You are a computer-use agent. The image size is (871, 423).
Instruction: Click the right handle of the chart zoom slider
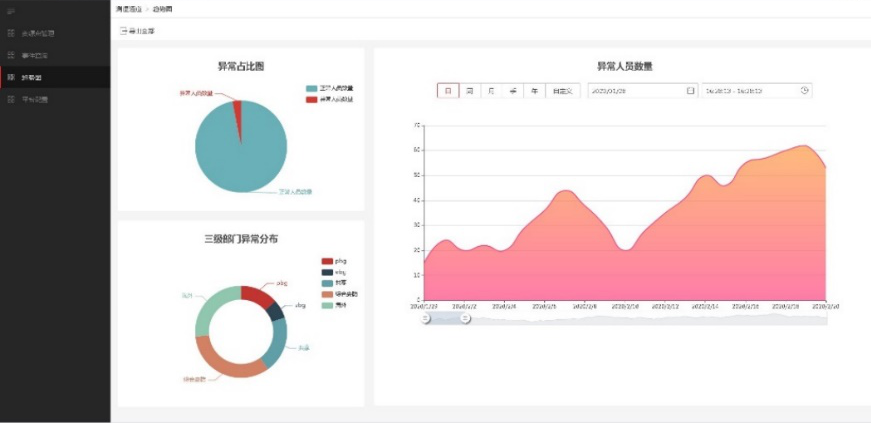[465, 318]
